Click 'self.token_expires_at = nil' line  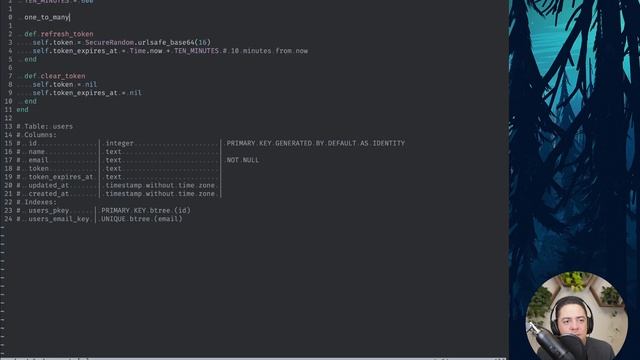tap(87, 93)
